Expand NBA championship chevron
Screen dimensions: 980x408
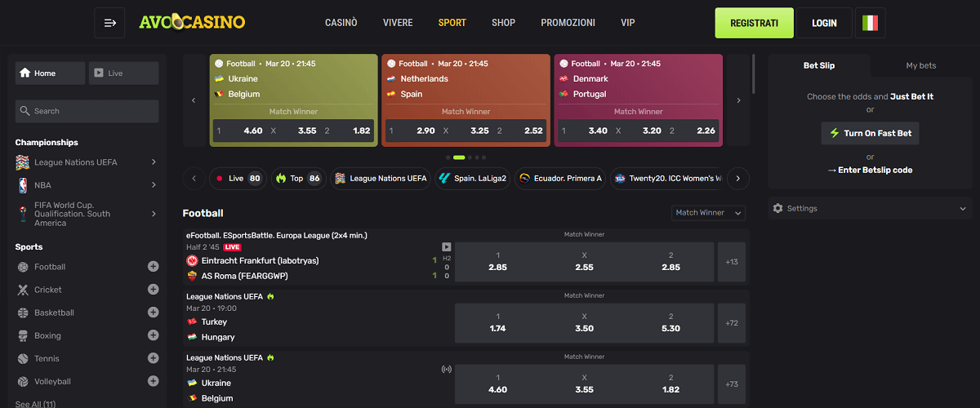pyautogui.click(x=154, y=185)
